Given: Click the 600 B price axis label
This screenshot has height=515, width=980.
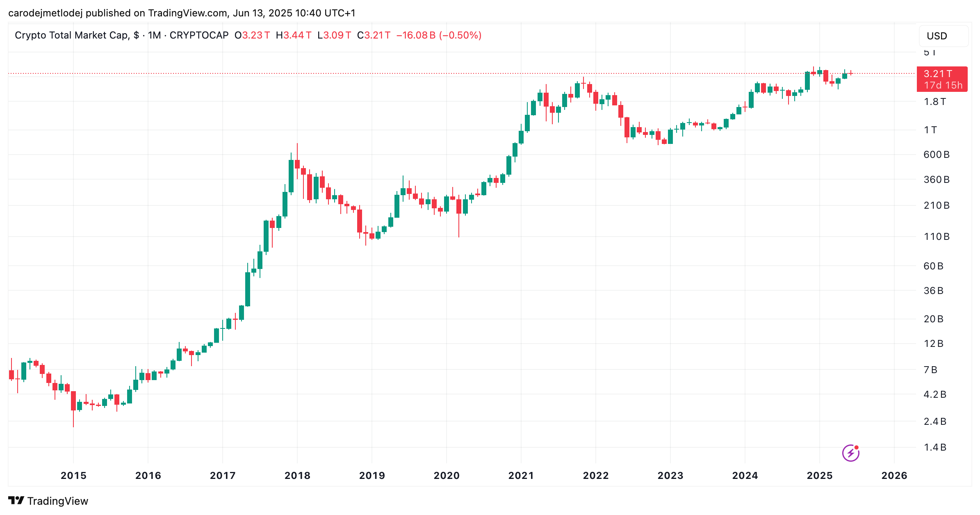Looking at the screenshot, I should (x=937, y=155).
